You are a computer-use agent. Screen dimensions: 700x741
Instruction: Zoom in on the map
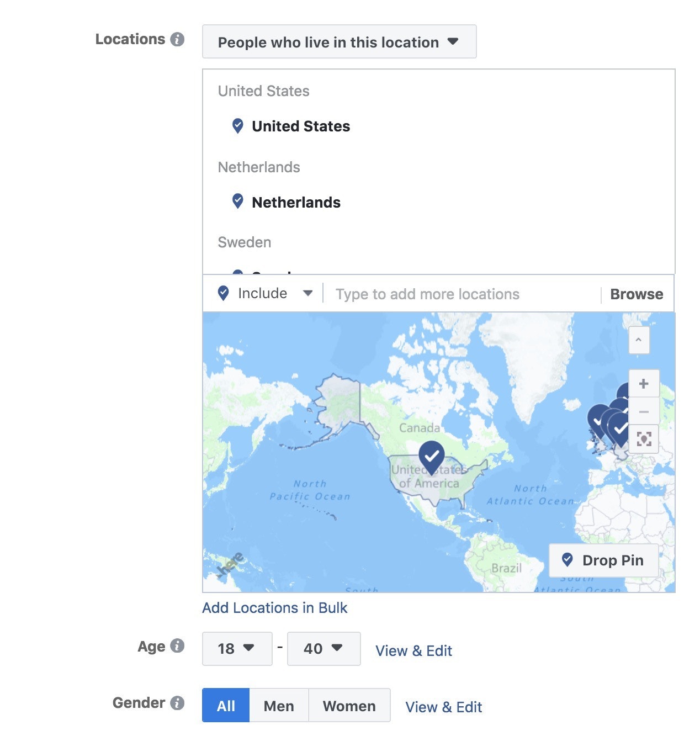[643, 383]
